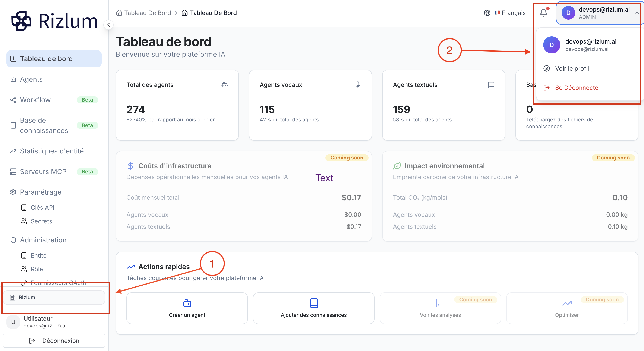Screen dimensions: 644x351
Task: Open the Agents vocaux stat card
Action: pos(310,105)
